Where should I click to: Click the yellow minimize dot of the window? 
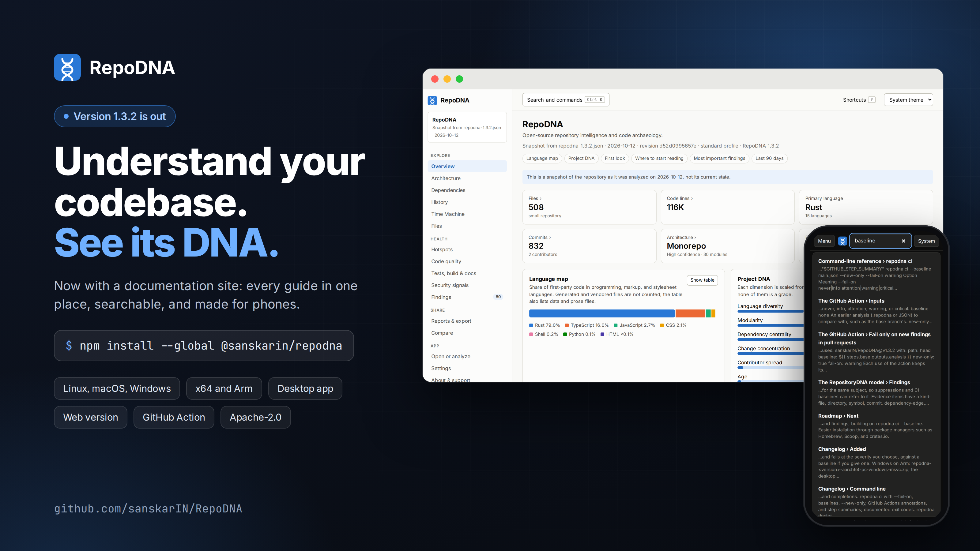(447, 79)
